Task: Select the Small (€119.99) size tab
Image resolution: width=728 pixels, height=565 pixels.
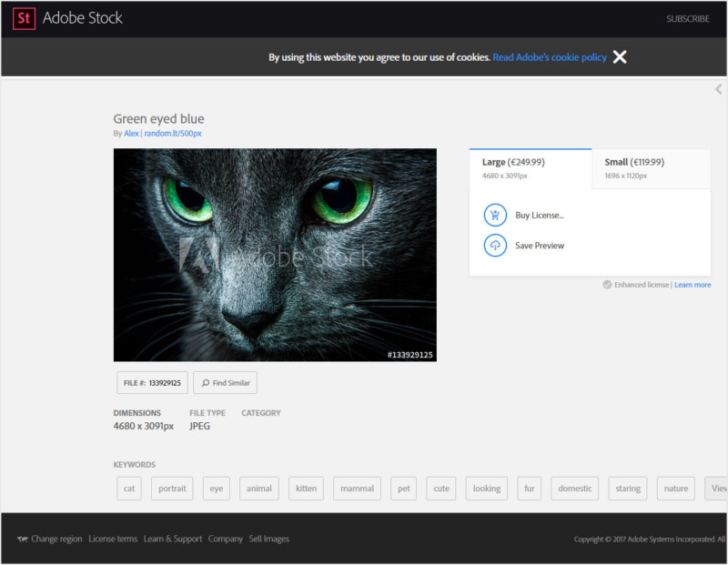Action: point(651,168)
